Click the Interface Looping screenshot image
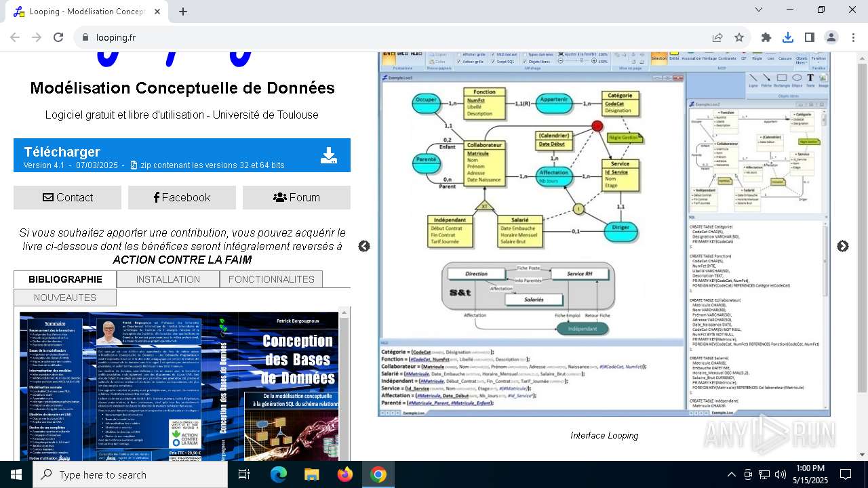This screenshot has width=868, height=488. (x=604, y=235)
